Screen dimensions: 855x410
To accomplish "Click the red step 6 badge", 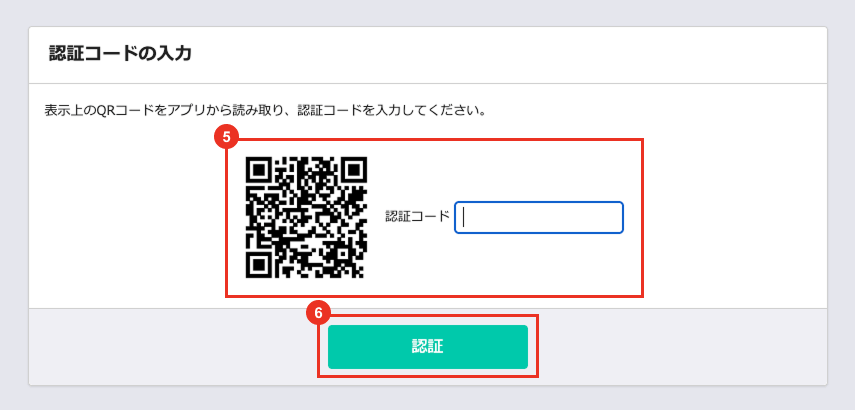I will [x=318, y=314].
